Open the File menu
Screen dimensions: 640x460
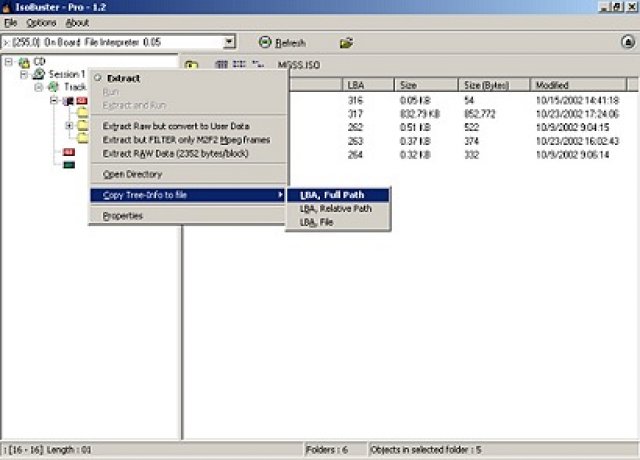tap(11, 23)
